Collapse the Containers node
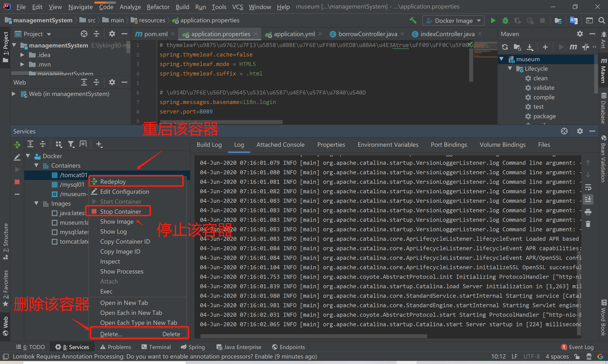The image size is (608, 364). tap(37, 165)
